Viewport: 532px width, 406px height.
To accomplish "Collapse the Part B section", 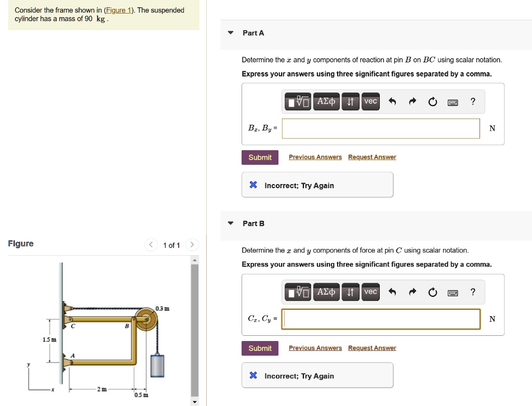I will [x=230, y=224].
